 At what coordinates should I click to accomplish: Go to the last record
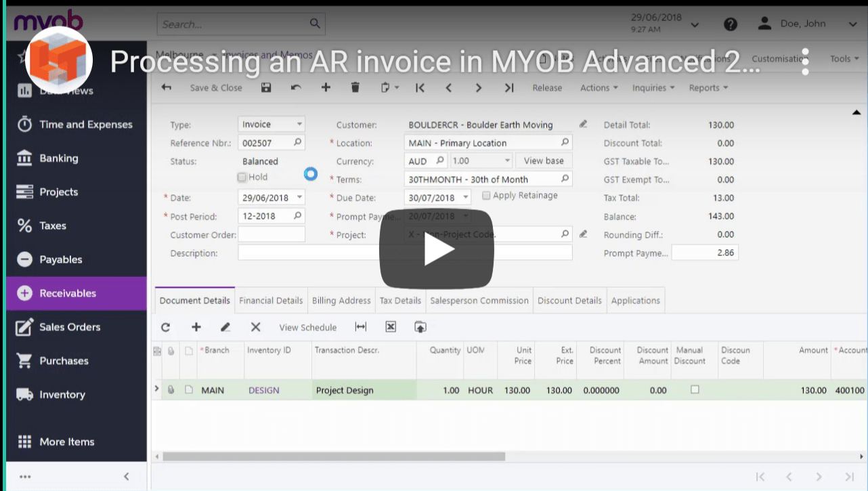click(509, 87)
